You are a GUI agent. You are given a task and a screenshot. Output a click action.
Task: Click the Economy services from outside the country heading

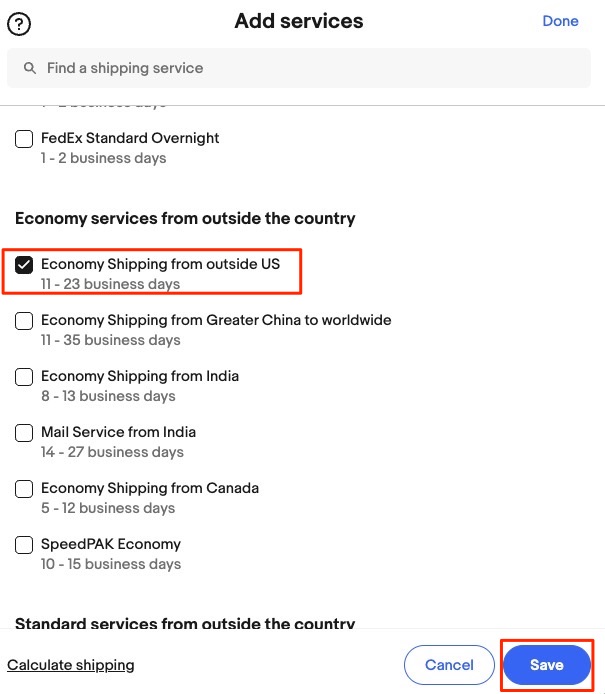185,218
